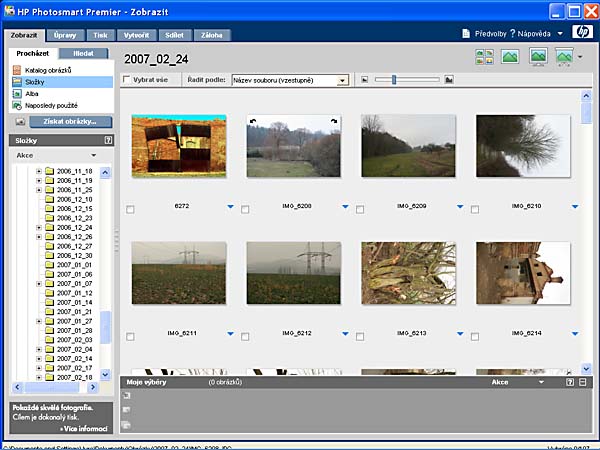Collapse the Moje výběry panel with minus icon
This screenshot has height=450, width=600.
(x=582, y=382)
